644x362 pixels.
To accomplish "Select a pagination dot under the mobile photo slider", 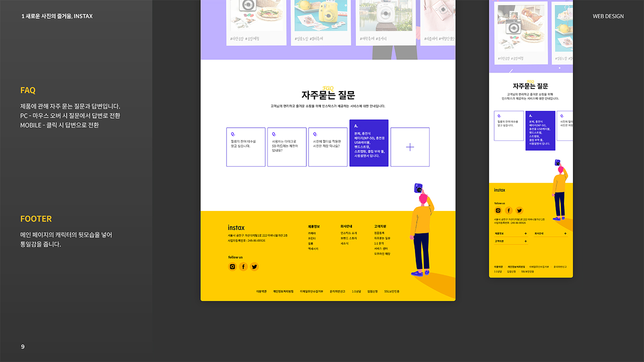I will 559,67.
